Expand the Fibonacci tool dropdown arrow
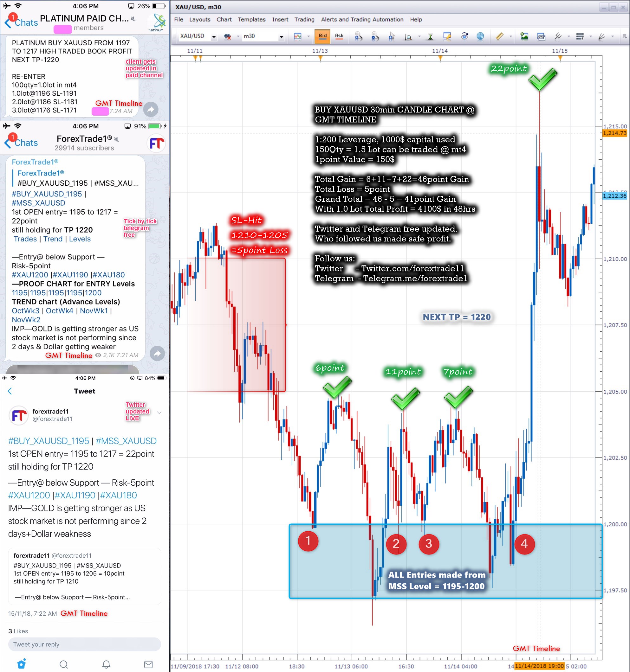The width and height of the screenshot is (630, 672). pos(591,36)
